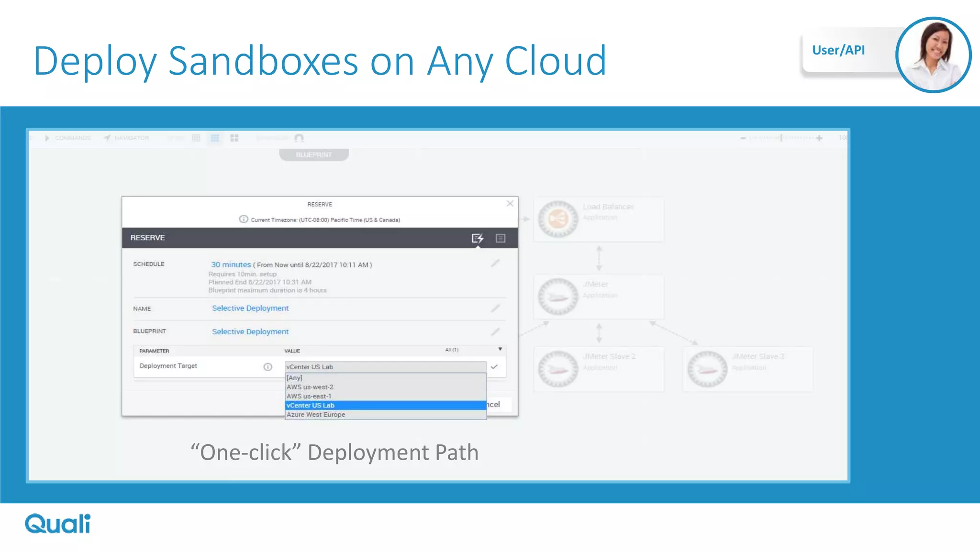This screenshot has width=980, height=551.
Task: Switch to large tiles view icon
Action: 234,138
